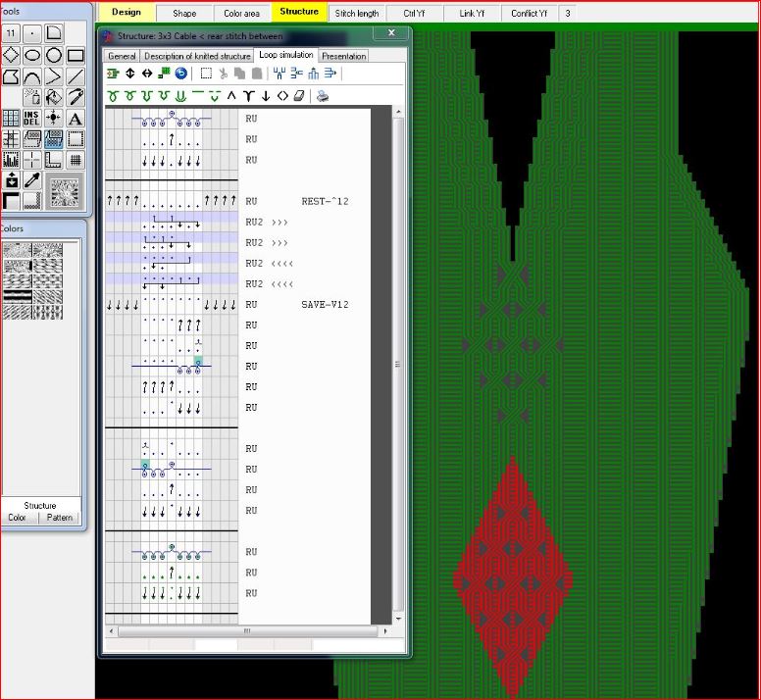
Task: Click the Color area view button
Action: pos(241,13)
